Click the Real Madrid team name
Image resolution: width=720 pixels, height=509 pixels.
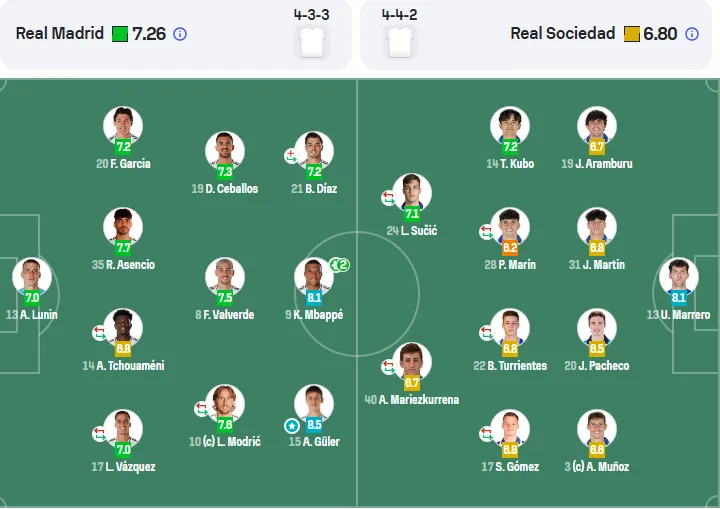click(60, 34)
